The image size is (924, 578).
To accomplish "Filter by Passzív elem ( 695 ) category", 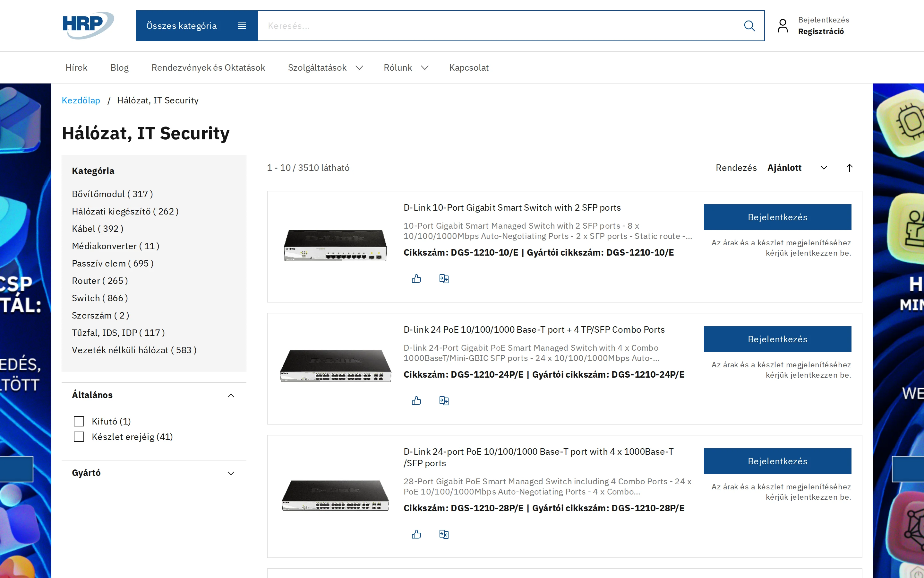I will [x=113, y=263].
